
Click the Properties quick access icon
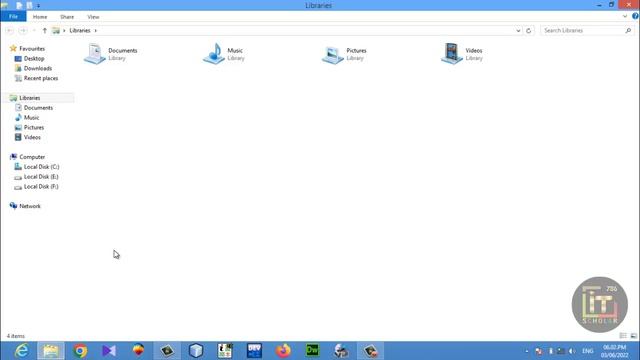tap(19, 5)
